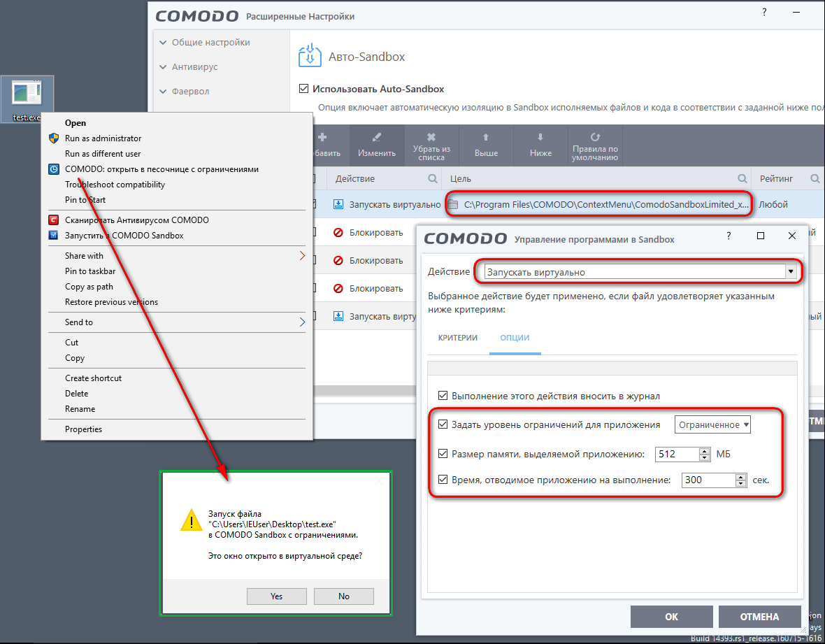Increase memory size with the 512 stepper up arrow

point(705,451)
